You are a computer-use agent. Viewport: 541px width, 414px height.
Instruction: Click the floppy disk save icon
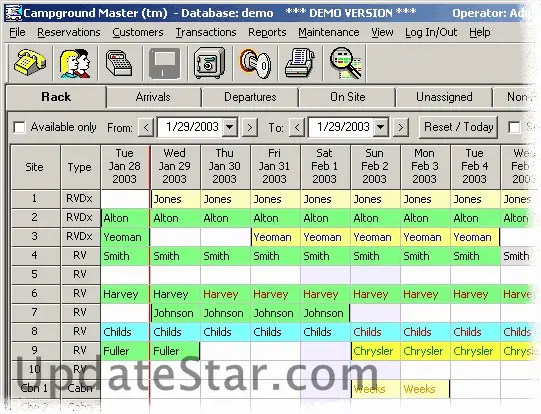pyautogui.click(x=165, y=63)
